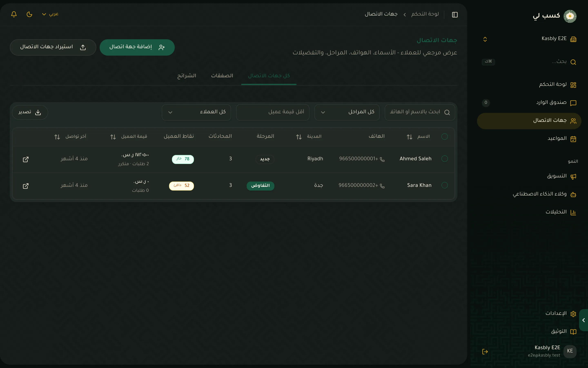
Task: Click the Riyadh city cell
Action: coord(315,159)
